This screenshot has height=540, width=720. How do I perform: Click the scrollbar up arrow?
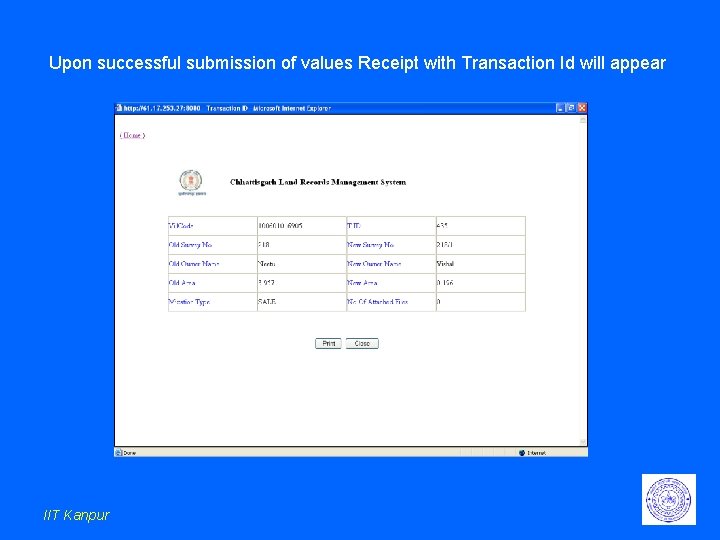[x=583, y=120]
